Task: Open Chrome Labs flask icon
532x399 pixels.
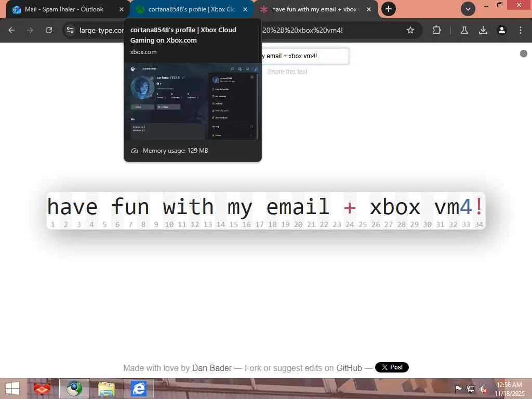Action: click(464, 30)
